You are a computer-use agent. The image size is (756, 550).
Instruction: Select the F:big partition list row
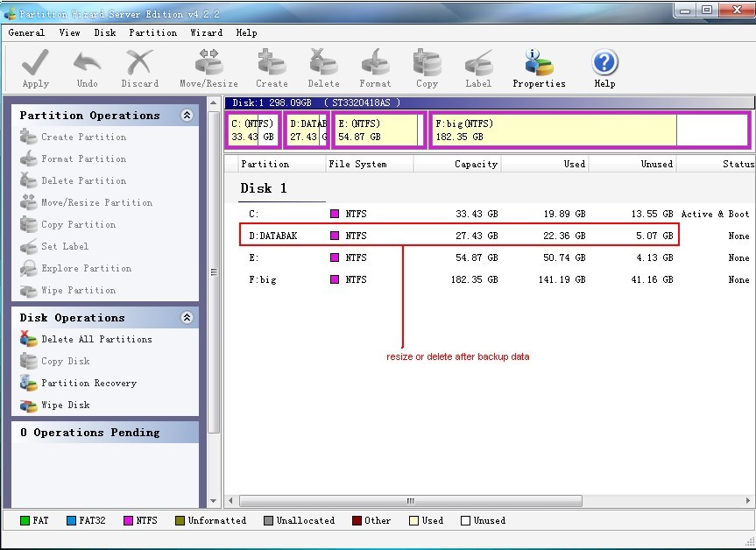[497, 279]
